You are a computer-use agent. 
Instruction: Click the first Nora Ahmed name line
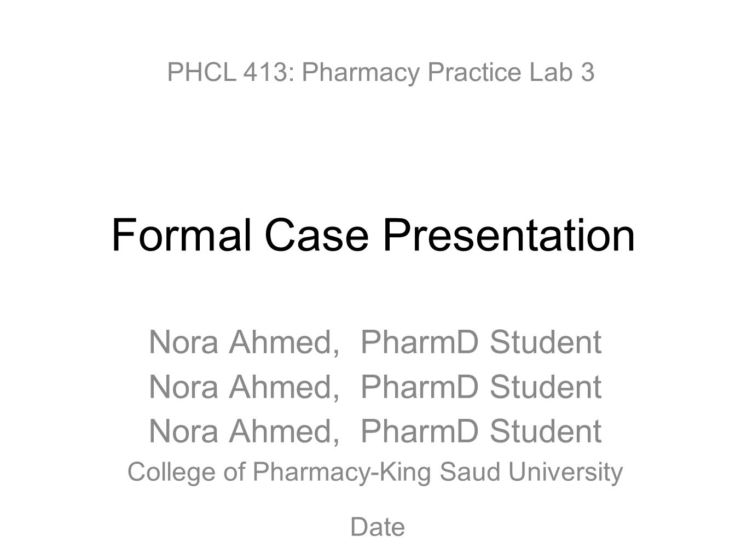click(375, 343)
